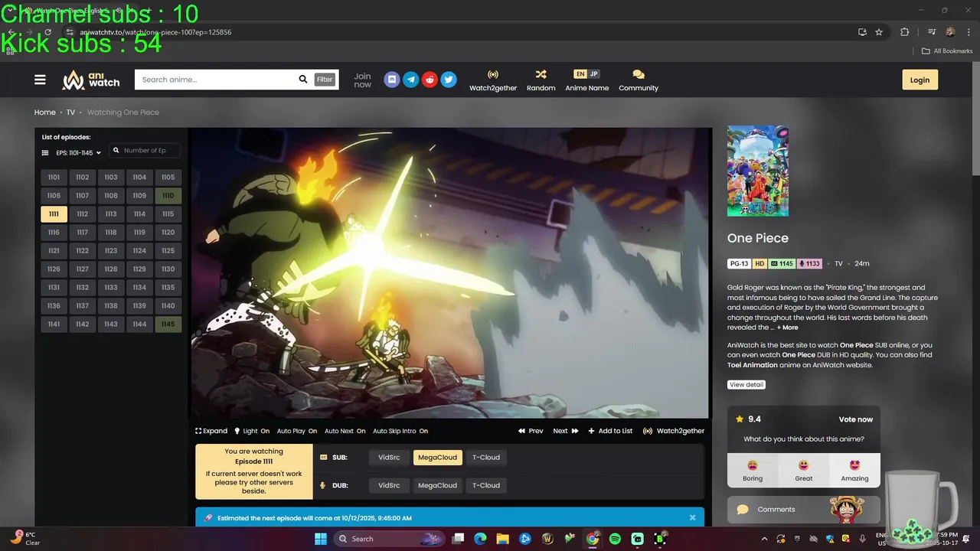This screenshot has width=980, height=551.
Task: Select the DUB T-Cloud server
Action: [486, 485]
